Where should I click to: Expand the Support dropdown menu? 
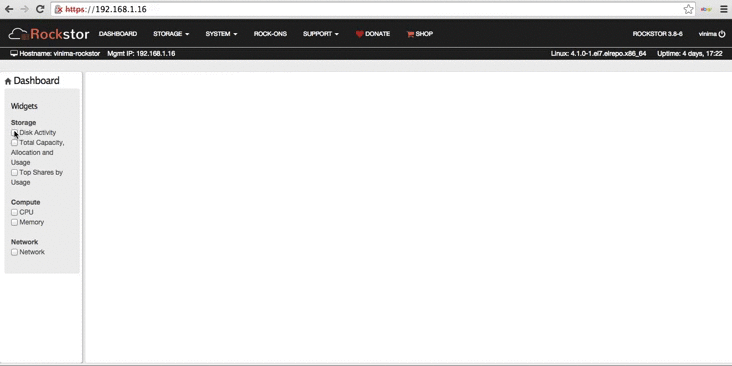(321, 34)
